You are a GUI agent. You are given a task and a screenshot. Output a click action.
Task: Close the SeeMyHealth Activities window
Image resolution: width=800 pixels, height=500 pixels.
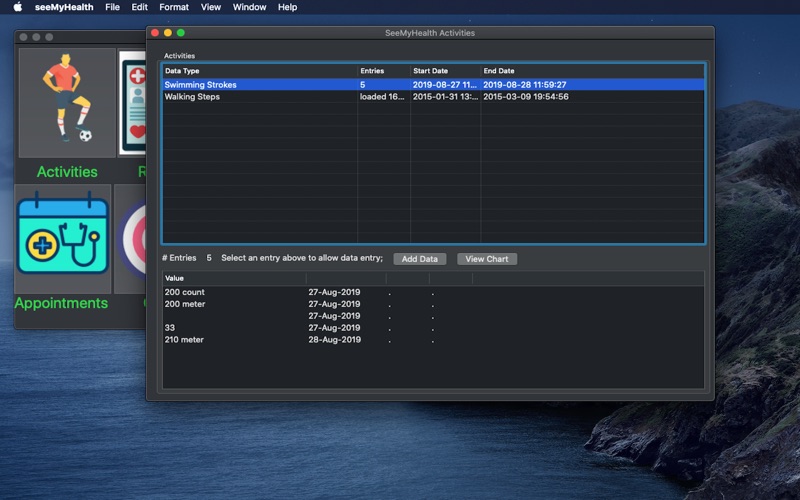tap(155, 33)
